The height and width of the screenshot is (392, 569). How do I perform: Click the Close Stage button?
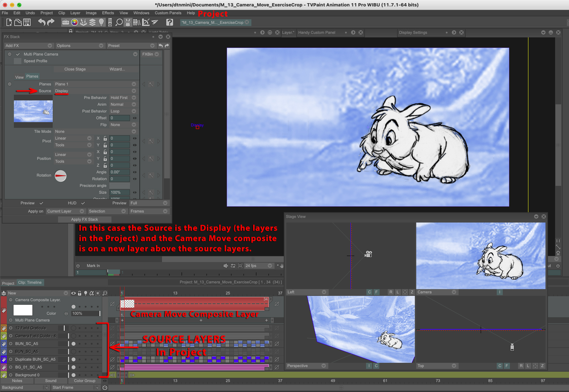coord(75,69)
